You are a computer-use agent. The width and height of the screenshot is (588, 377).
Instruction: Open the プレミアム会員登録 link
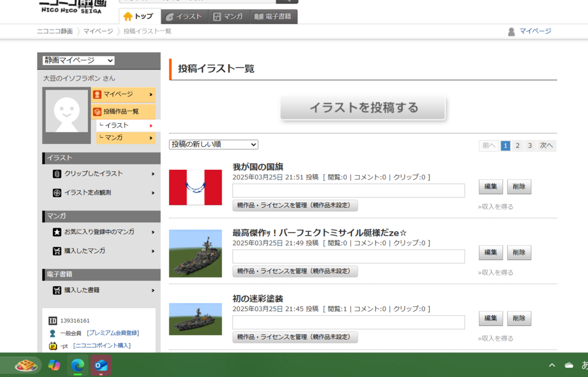pos(113,333)
